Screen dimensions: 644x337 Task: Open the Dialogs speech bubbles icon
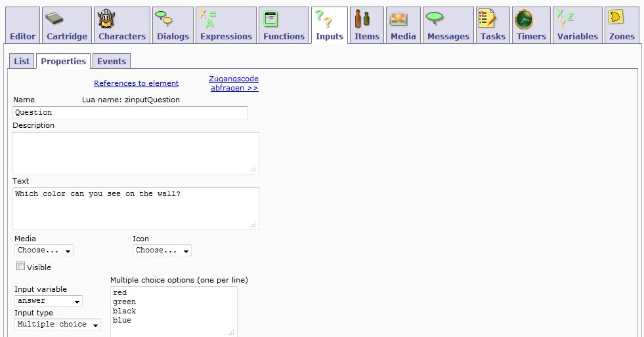(163, 20)
